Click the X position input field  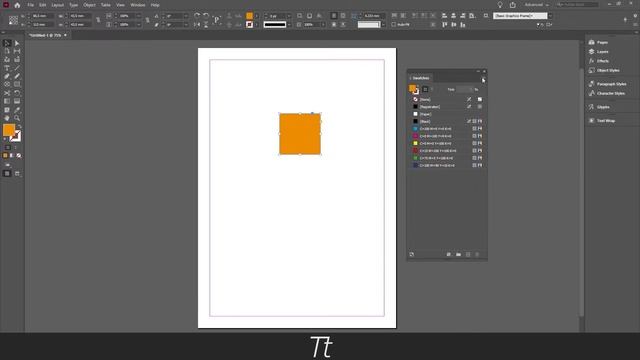tap(42, 16)
